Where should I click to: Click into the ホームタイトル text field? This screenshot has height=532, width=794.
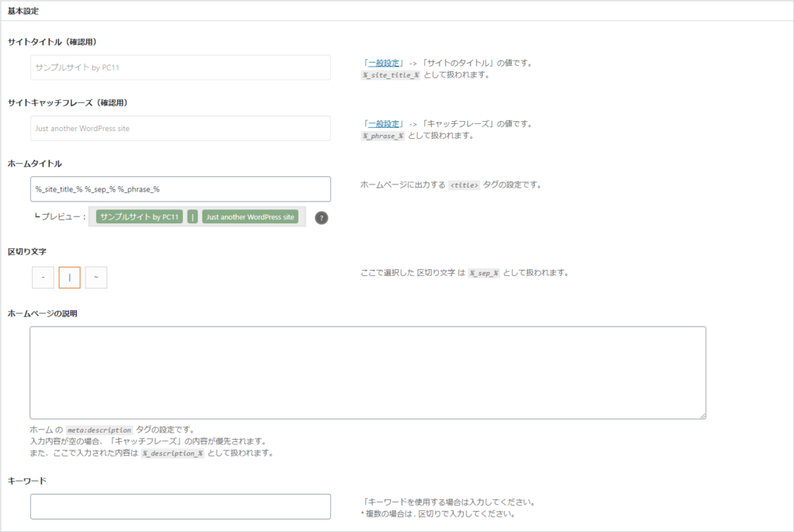(x=181, y=189)
